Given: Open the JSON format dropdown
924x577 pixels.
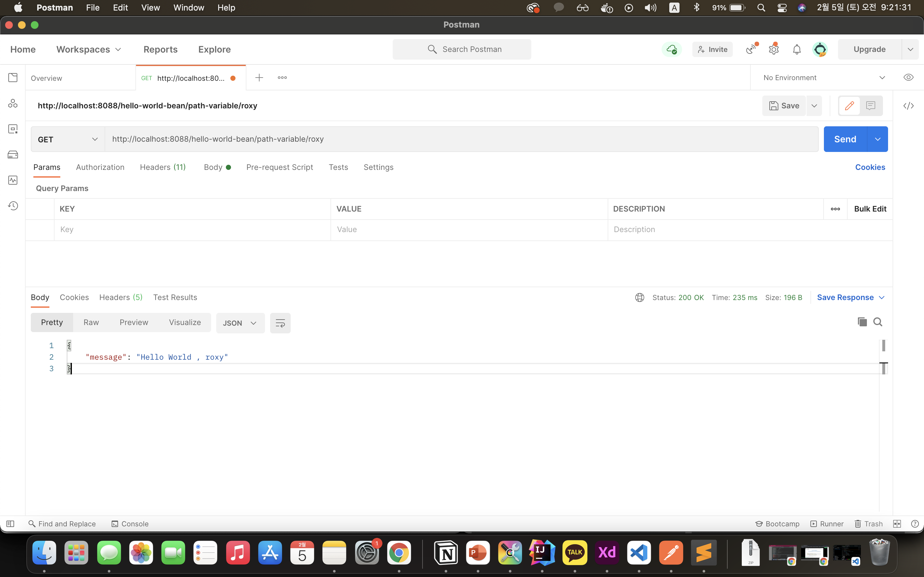Looking at the screenshot, I should pos(240,323).
